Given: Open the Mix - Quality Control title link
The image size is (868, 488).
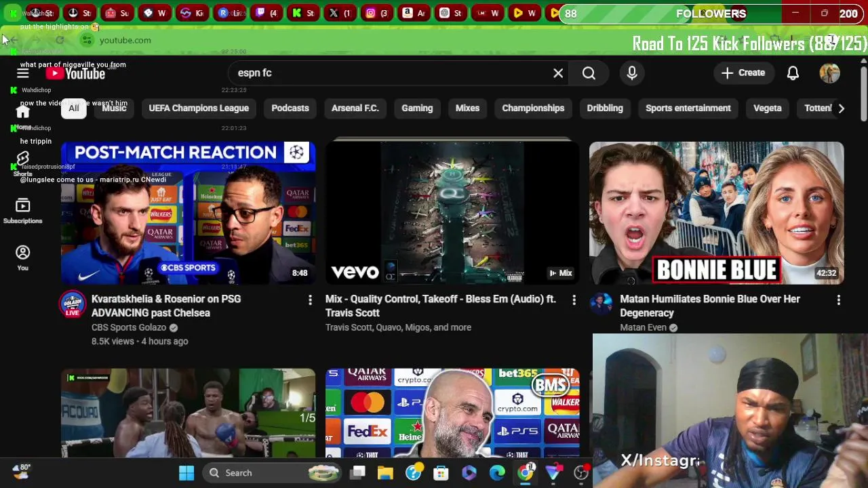Looking at the screenshot, I should [x=441, y=306].
